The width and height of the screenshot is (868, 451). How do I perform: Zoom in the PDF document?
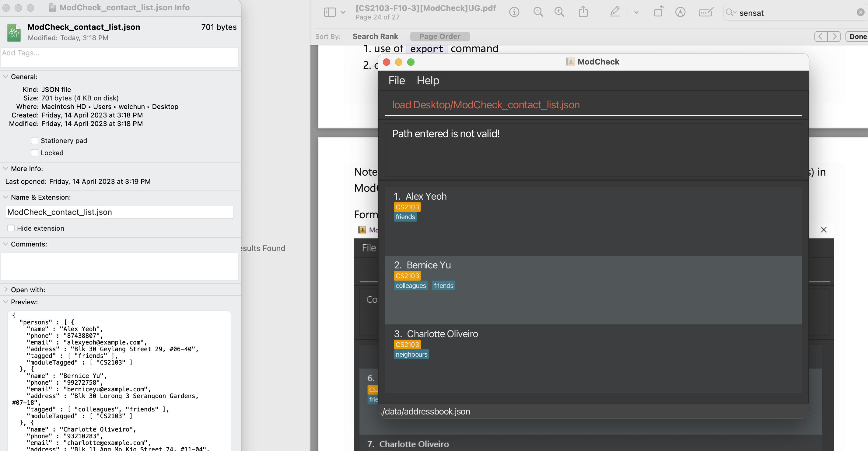coord(559,12)
